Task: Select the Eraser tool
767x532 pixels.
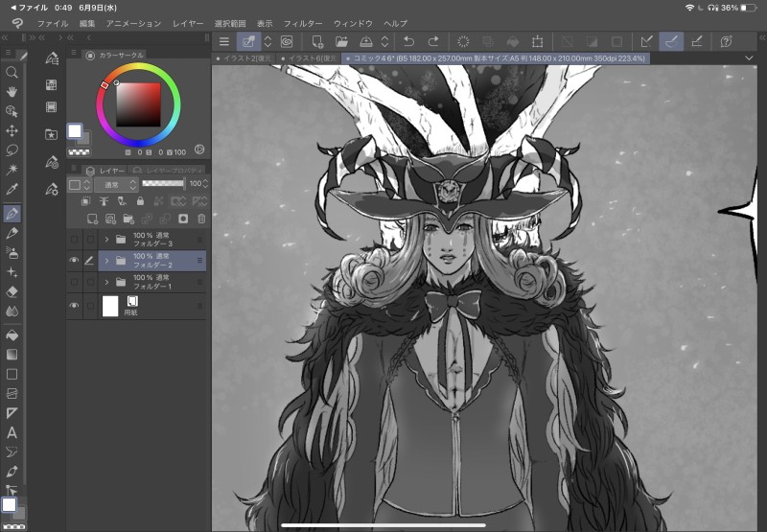Action: click(x=12, y=291)
